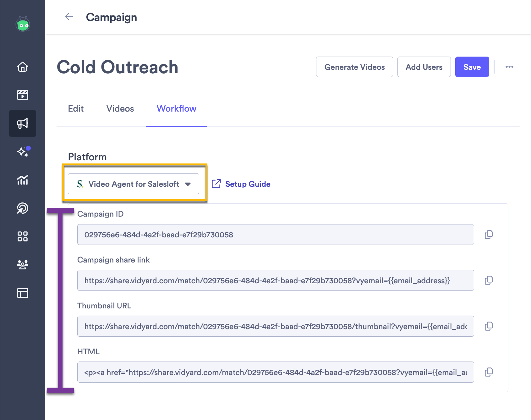Copy the Campaign ID value

click(x=489, y=235)
